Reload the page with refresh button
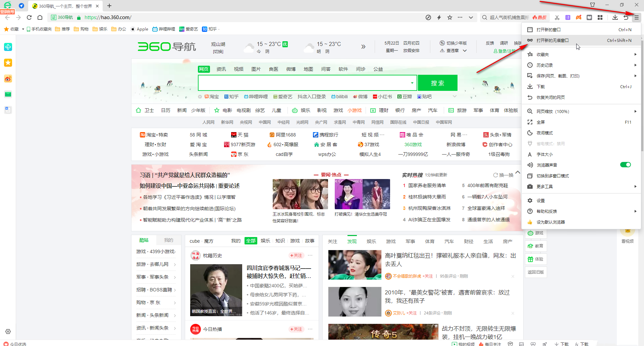This screenshot has height=346, width=644. pos(29,17)
